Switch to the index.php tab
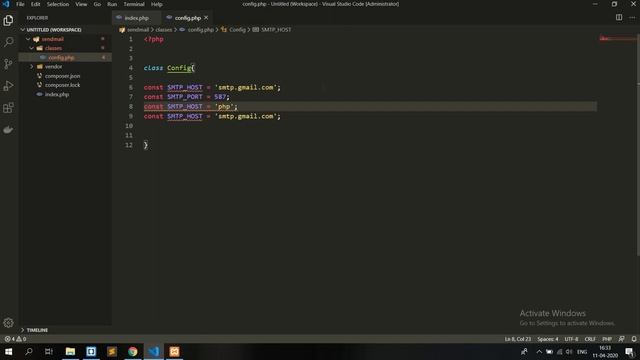This screenshot has width=640, height=360. 136,18
